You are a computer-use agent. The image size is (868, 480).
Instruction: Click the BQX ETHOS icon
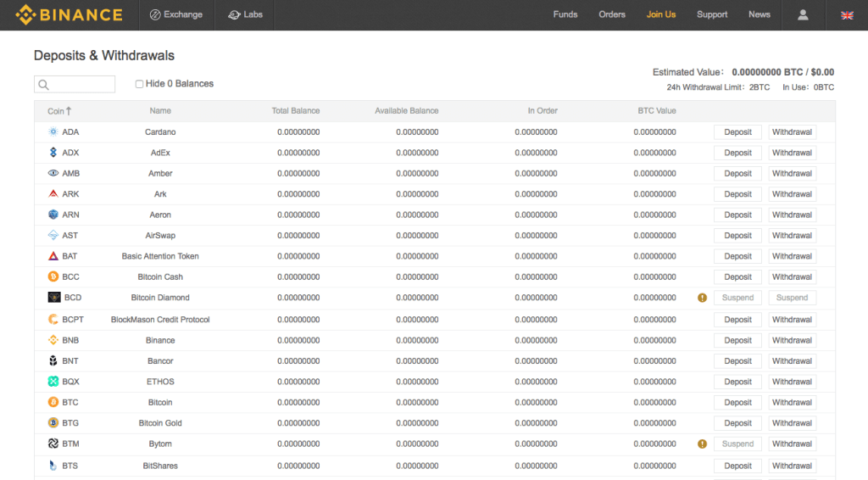point(53,382)
